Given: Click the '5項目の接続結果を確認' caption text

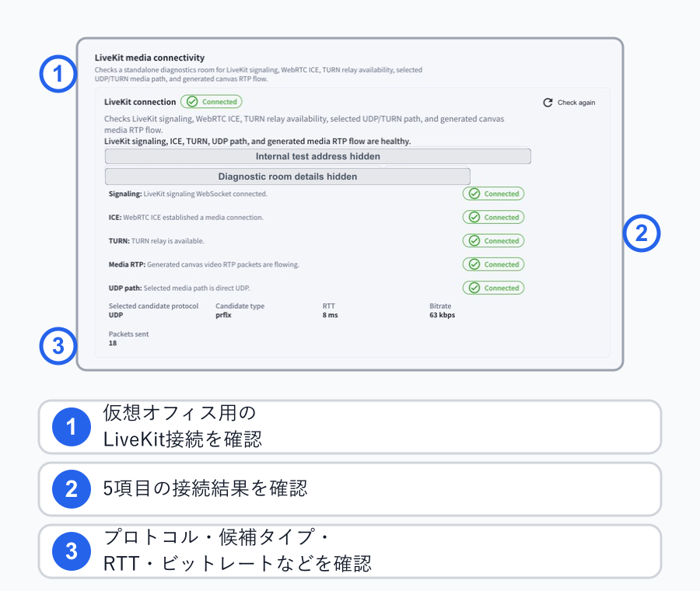Looking at the screenshot, I should [x=205, y=488].
